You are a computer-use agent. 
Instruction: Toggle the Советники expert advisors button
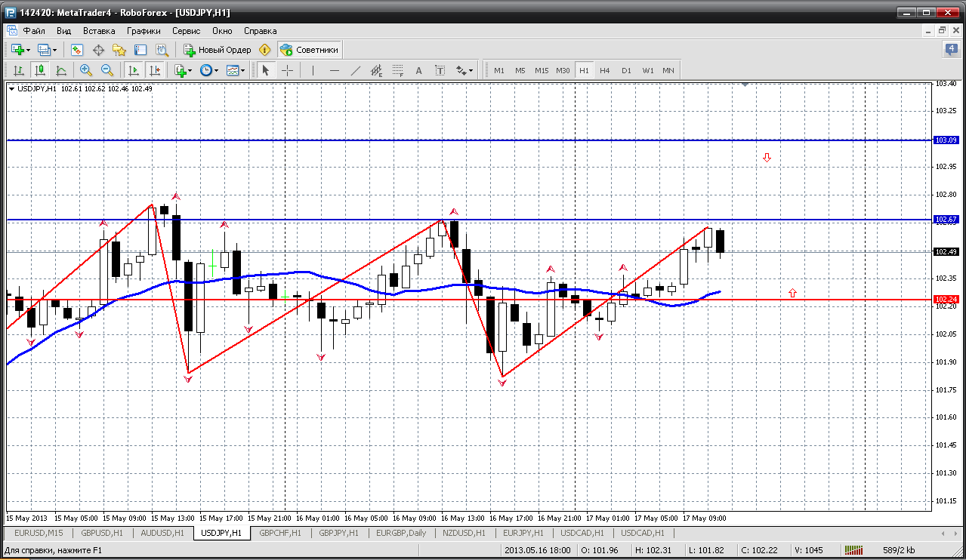[x=310, y=50]
